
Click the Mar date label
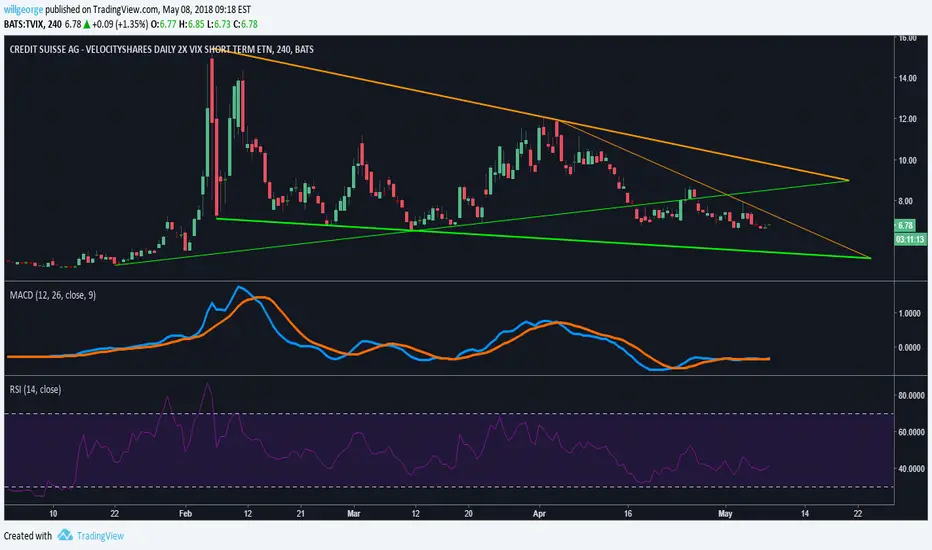pos(354,513)
